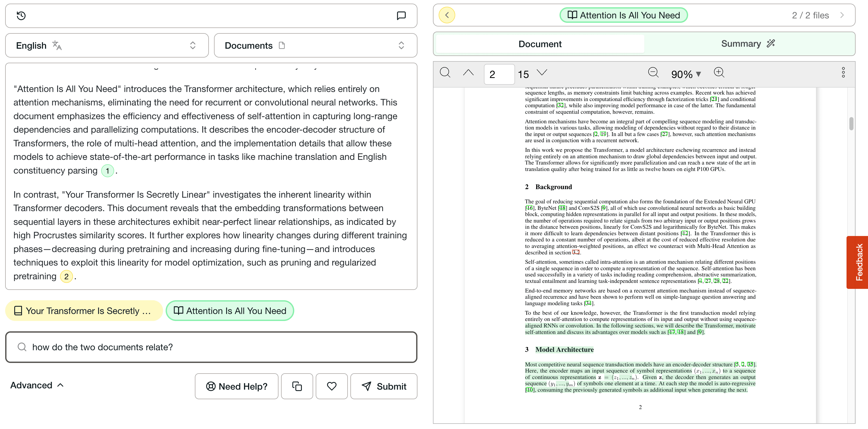The width and height of the screenshot is (868, 429).
Task: Collapse the Advanced options section
Action: pyautogui.click(x=37, y=385)
